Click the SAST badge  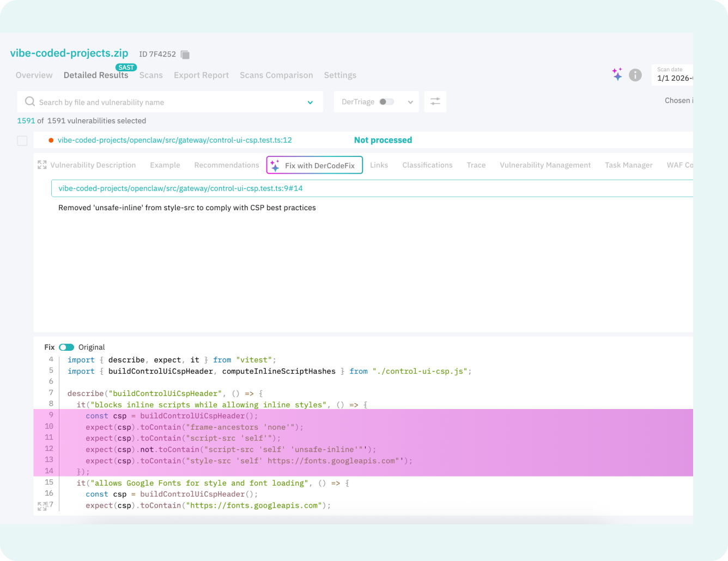click(126, 68)
